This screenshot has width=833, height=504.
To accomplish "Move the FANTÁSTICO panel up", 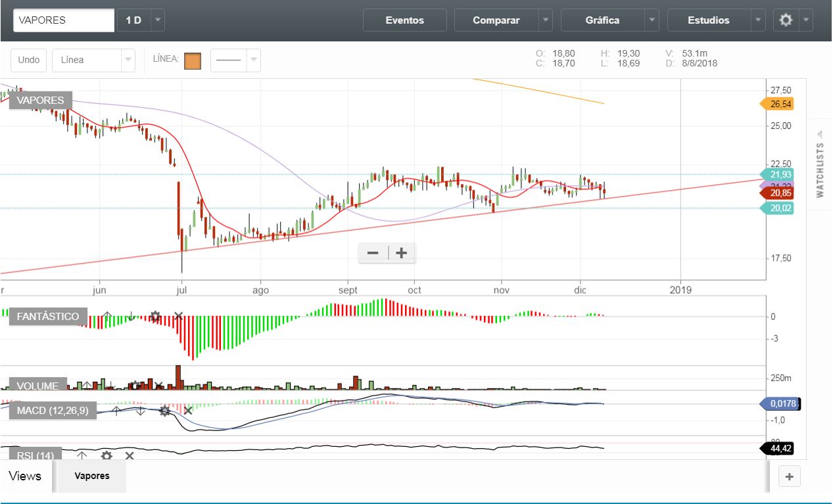I will click(x=107, y=316).
